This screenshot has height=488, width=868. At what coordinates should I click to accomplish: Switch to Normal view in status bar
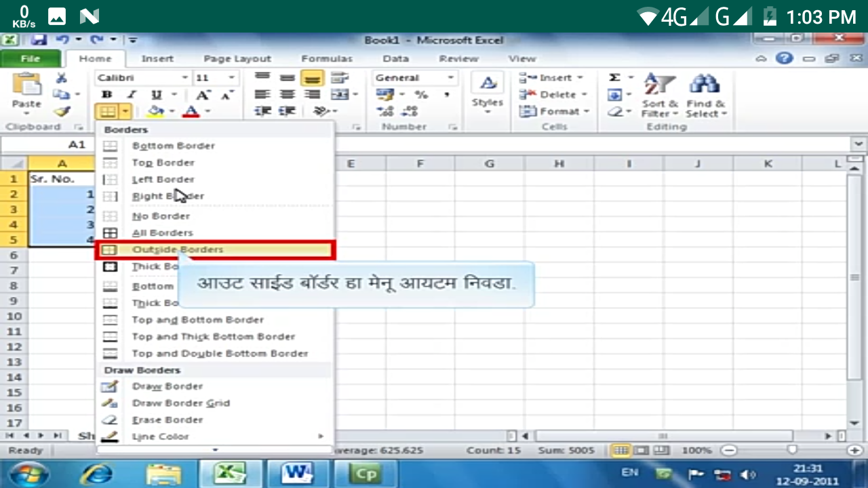click(x=619, y=450)
